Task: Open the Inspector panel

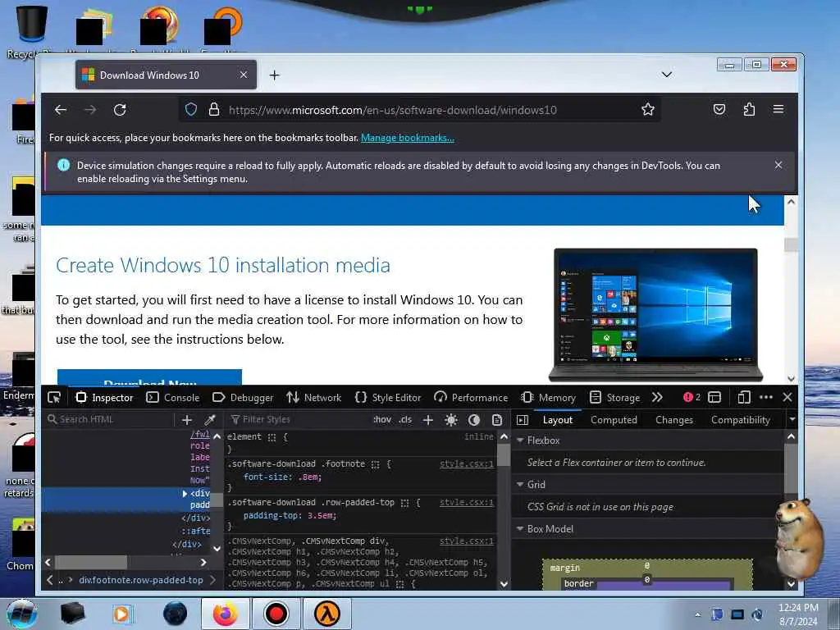Action: 104,398
